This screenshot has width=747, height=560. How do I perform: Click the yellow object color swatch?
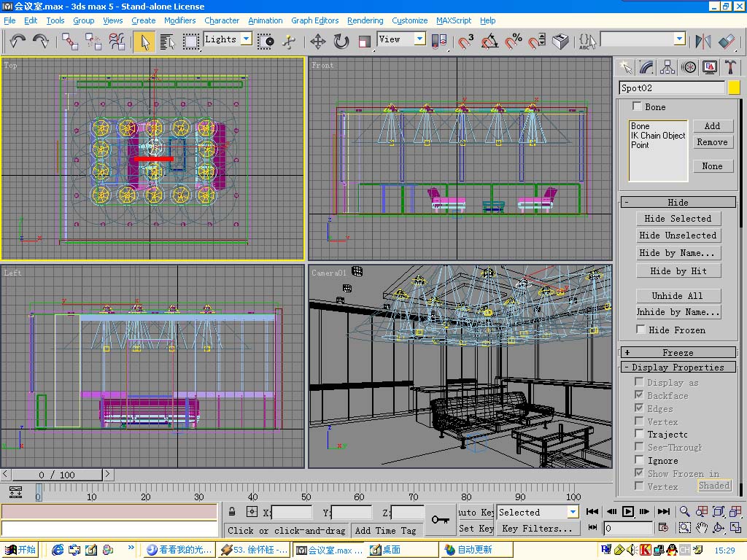(734, 87)
